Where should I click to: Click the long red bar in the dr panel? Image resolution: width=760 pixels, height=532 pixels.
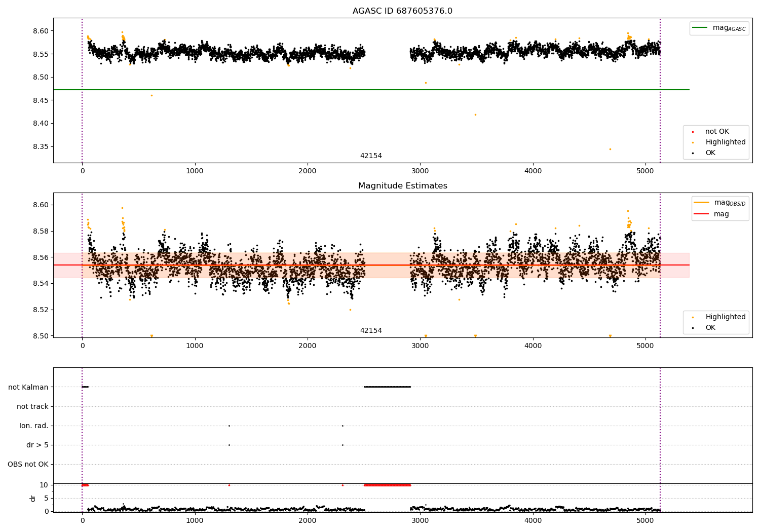tap(388, 485)
